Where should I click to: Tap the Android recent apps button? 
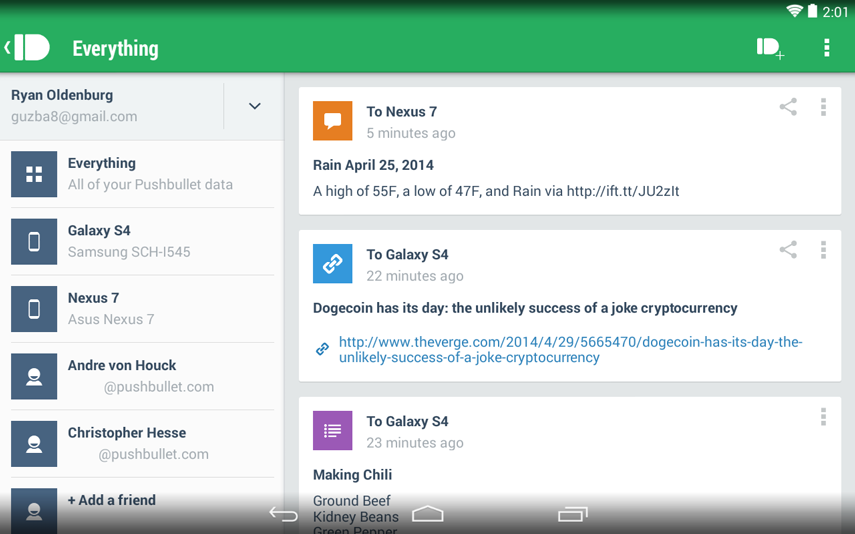573,514
